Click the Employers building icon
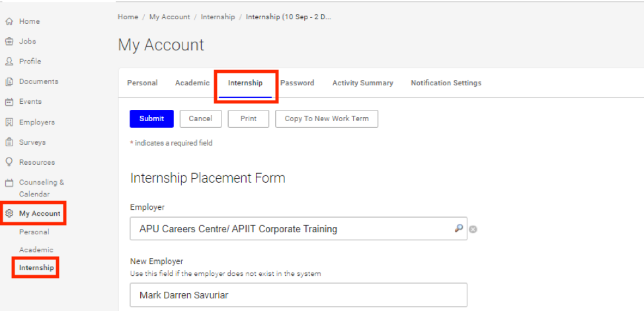This screenshot has height=311, width=644. point(9,122)
